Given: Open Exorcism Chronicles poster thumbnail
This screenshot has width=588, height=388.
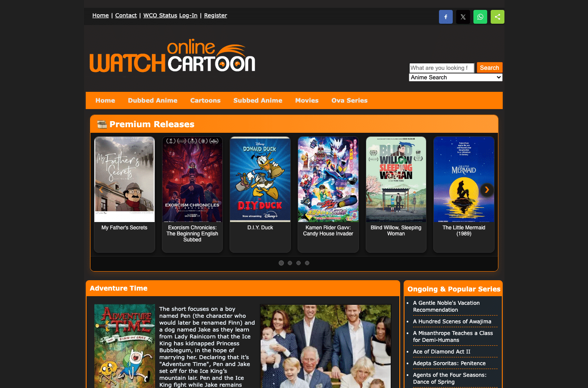Looking at the screenshot, I should 192,179.
